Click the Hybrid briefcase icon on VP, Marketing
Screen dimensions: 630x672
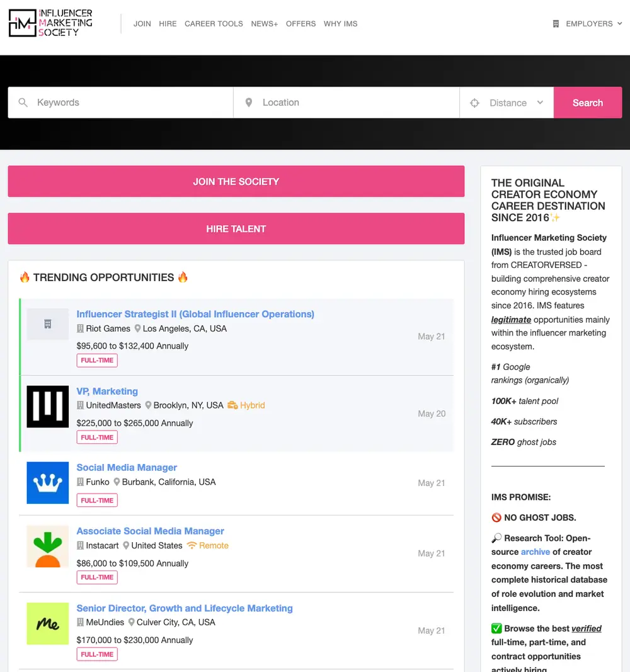(x=232, y=405)
